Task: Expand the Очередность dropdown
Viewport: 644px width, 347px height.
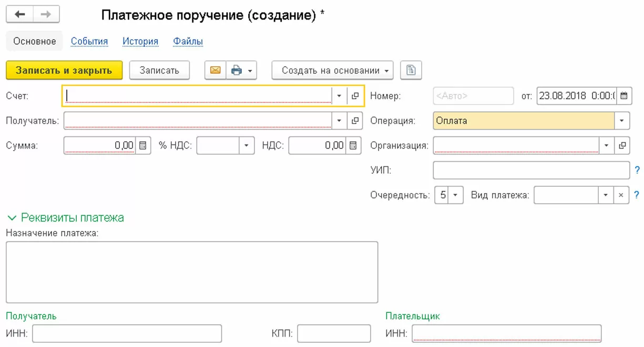Action: click(x=455, y=195)
